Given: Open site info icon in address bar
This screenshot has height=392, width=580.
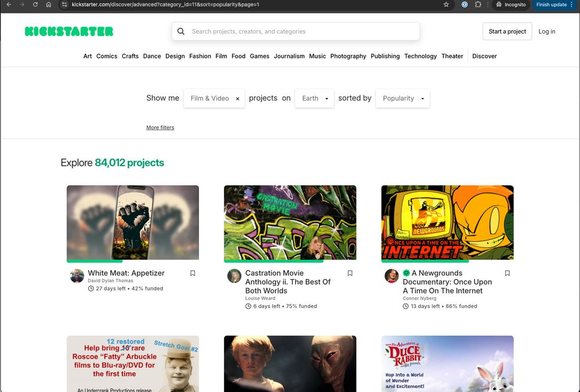Looking at the screenshot, I should click(x=65, y=5).
